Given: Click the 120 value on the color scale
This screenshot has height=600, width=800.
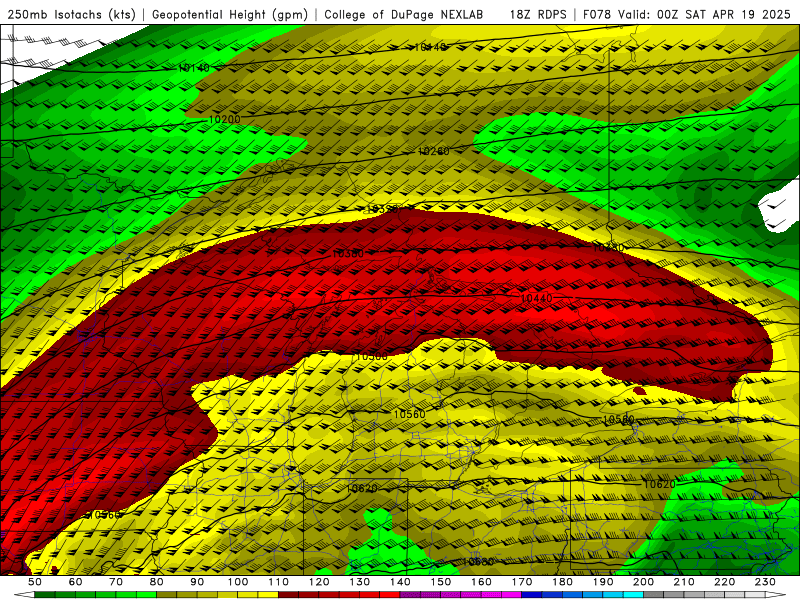Looking at the screenshot, I should pos(319,582).
